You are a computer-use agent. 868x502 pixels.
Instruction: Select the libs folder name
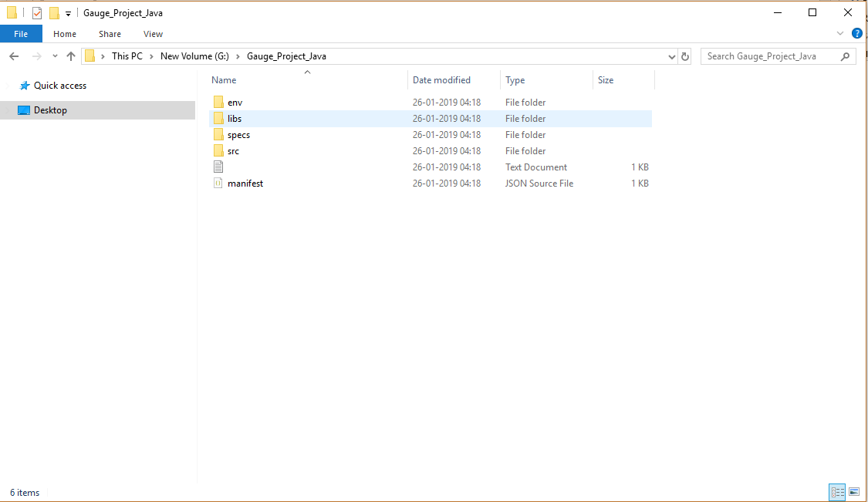[x=234, y=119]
